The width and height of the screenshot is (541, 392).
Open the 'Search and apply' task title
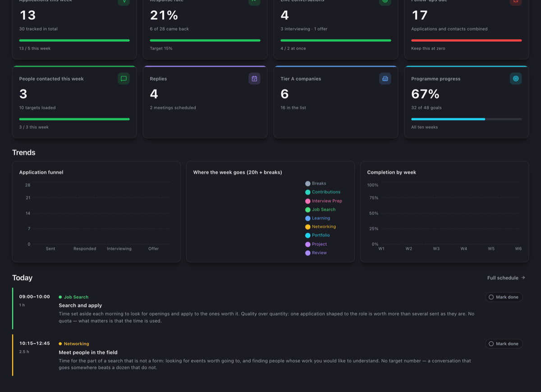(80, 305)
